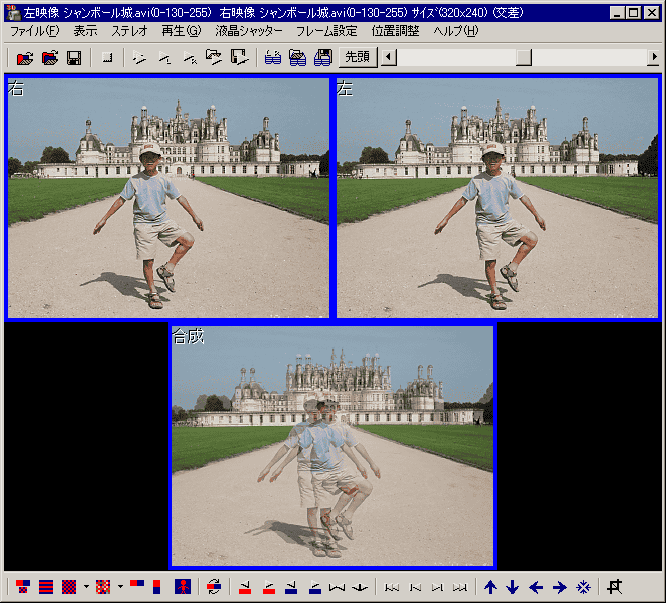Screen dimensions: 666x603
Task: Click the blue down arrow position button
Action: 513,587
